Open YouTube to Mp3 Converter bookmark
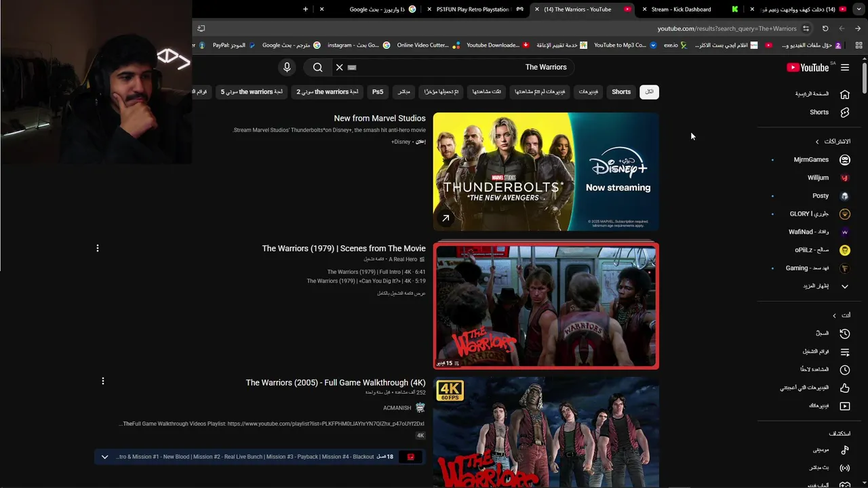The image size is (868, 488). pyautogui.click(x=625, y=45)
